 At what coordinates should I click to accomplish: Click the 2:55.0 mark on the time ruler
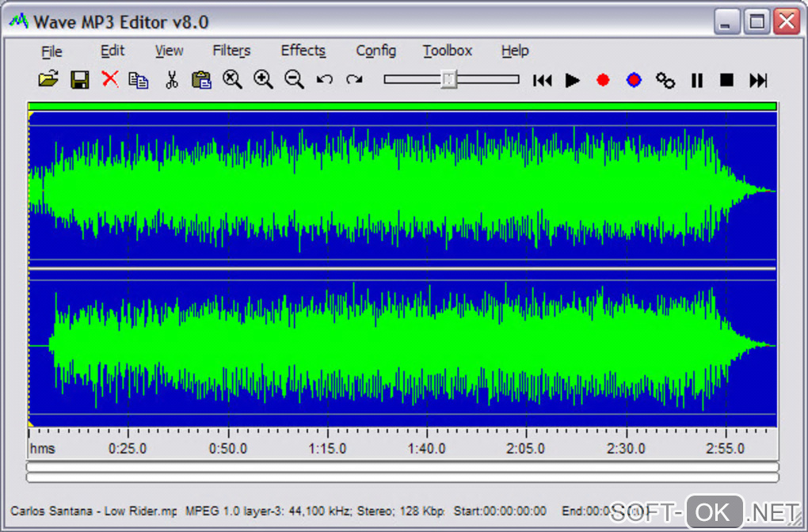(x=725, y=449)
